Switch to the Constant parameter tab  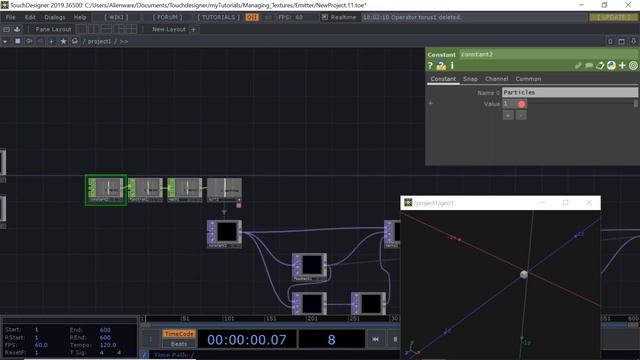tap(443, 79)
